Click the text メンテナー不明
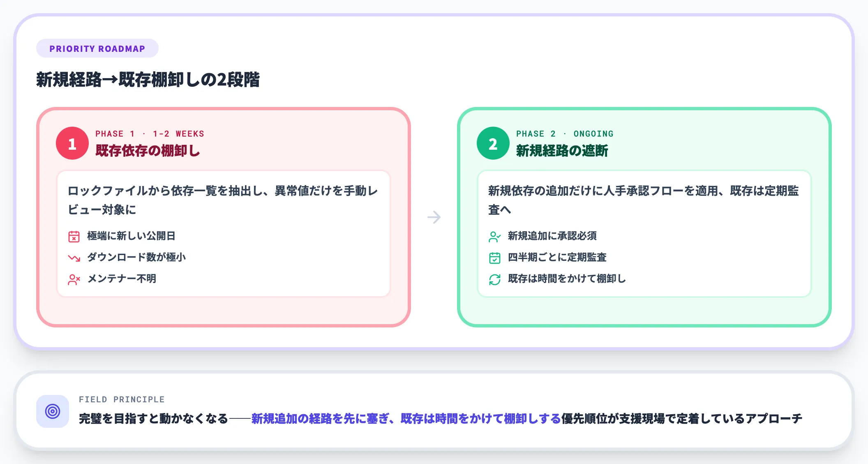The image size is (868, 464). coord(122,278)
